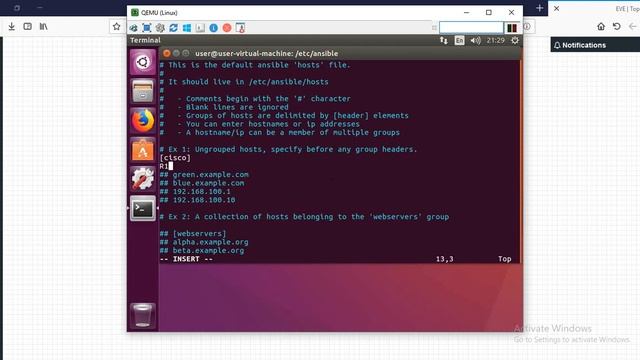Click the Terminal title in the top panel
Image resolution: width=640 pixels, height=360 pixels.
[145, 40]
